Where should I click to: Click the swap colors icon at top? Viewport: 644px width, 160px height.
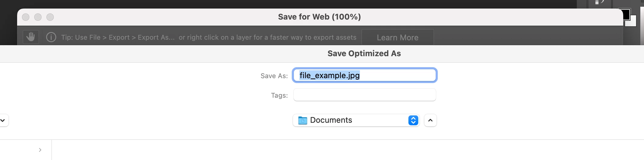[602, 2]
